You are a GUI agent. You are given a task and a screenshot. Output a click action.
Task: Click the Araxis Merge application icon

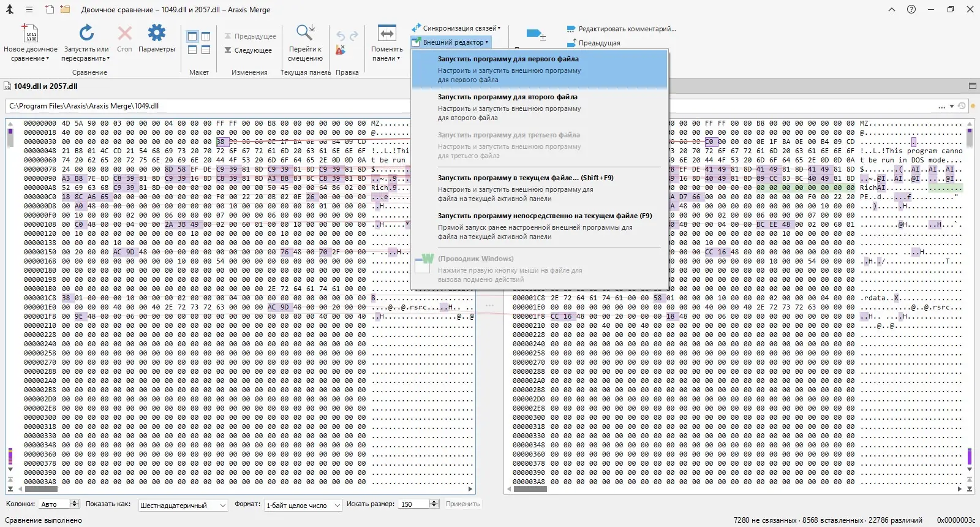[x=10, y=10]
